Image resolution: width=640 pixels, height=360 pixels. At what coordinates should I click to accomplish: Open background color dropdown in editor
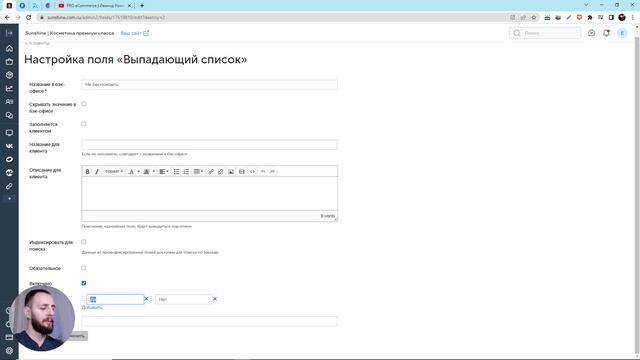[x=149, y=172]
